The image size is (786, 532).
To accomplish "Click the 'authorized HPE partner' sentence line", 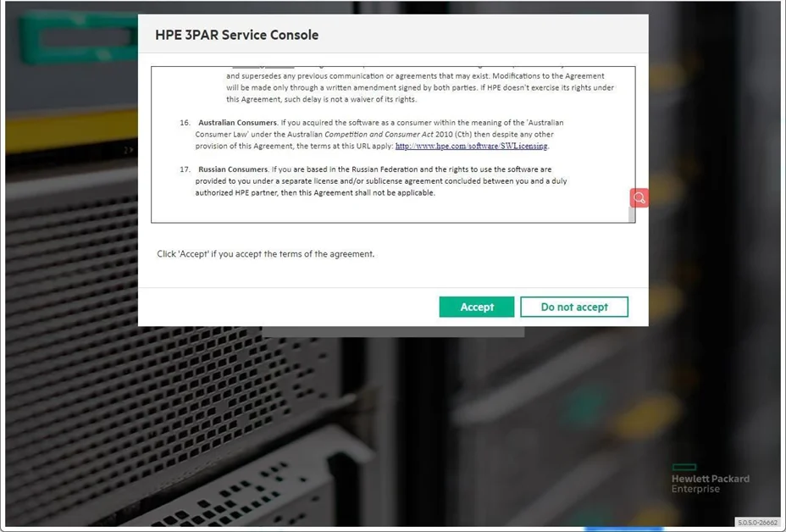I will pyautogui.click(x=315, y=193).
